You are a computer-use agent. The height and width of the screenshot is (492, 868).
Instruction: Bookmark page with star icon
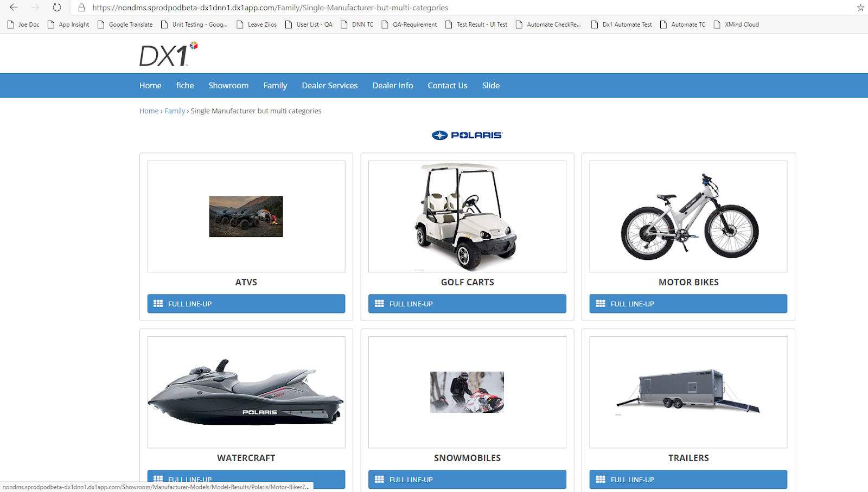860,8
